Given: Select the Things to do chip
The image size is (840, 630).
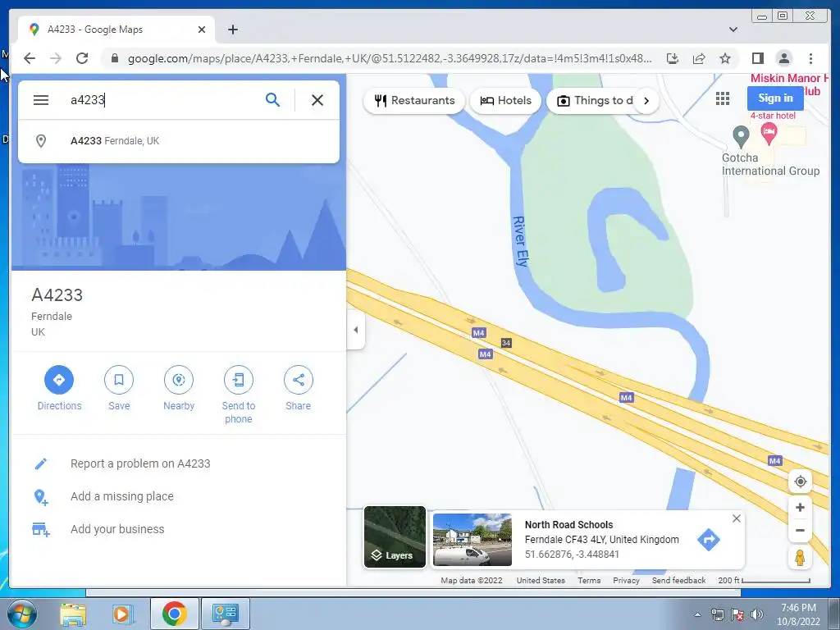Looking at the screenshot, I should tap(595, 101).
